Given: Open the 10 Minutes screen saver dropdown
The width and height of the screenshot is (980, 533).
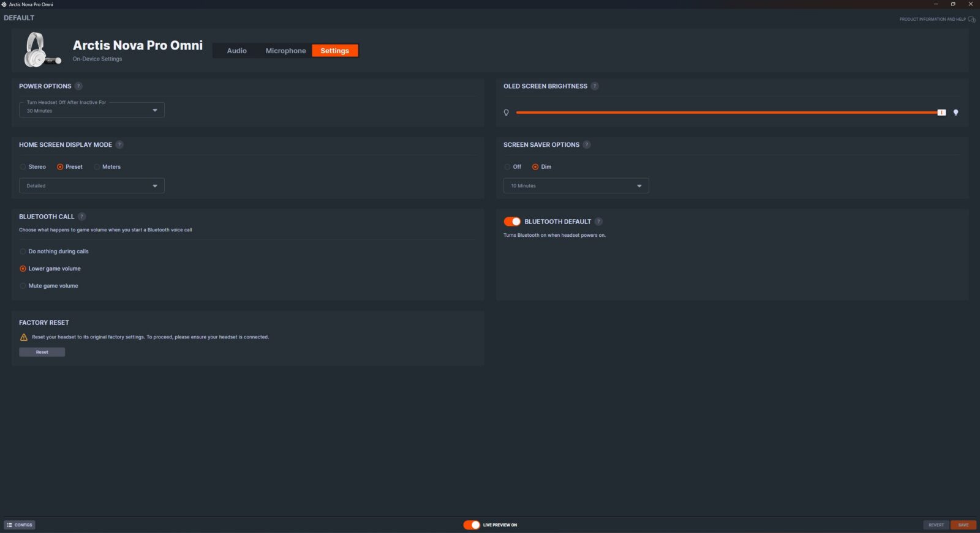Looking at the screenshot, I should pyautogui.click(x=576, y=186).
